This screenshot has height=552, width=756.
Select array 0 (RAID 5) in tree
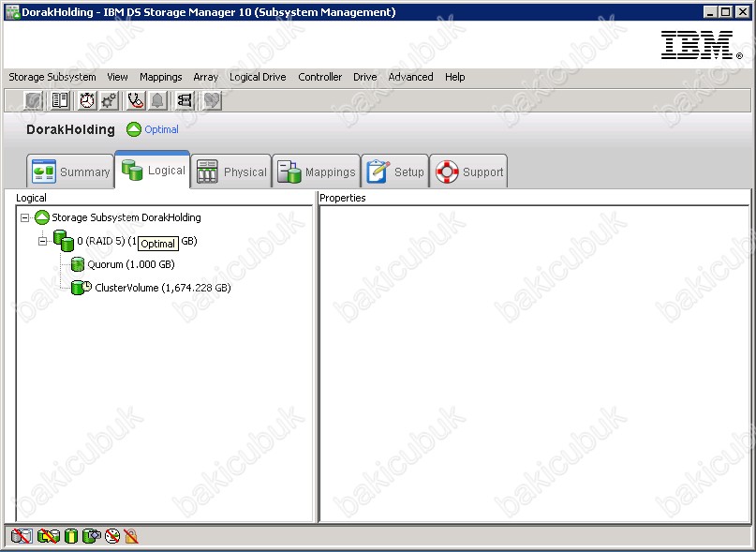point(137,241)
